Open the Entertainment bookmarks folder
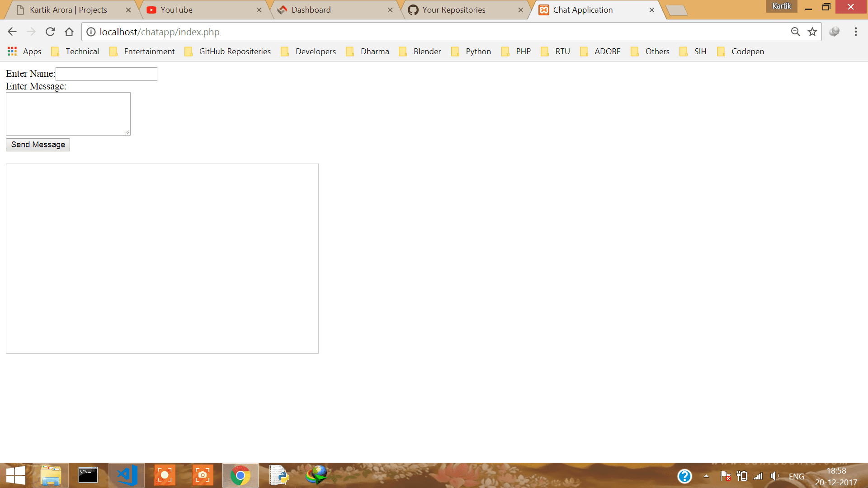This screenshot has width=868, height=488. [142, 52]
